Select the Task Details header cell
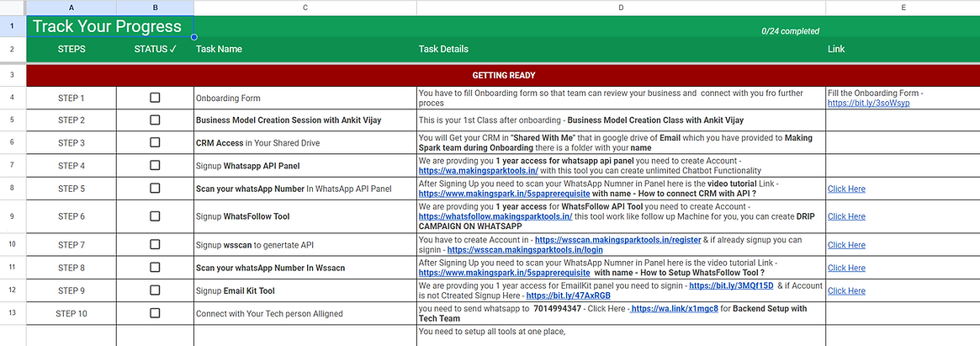 621,49
